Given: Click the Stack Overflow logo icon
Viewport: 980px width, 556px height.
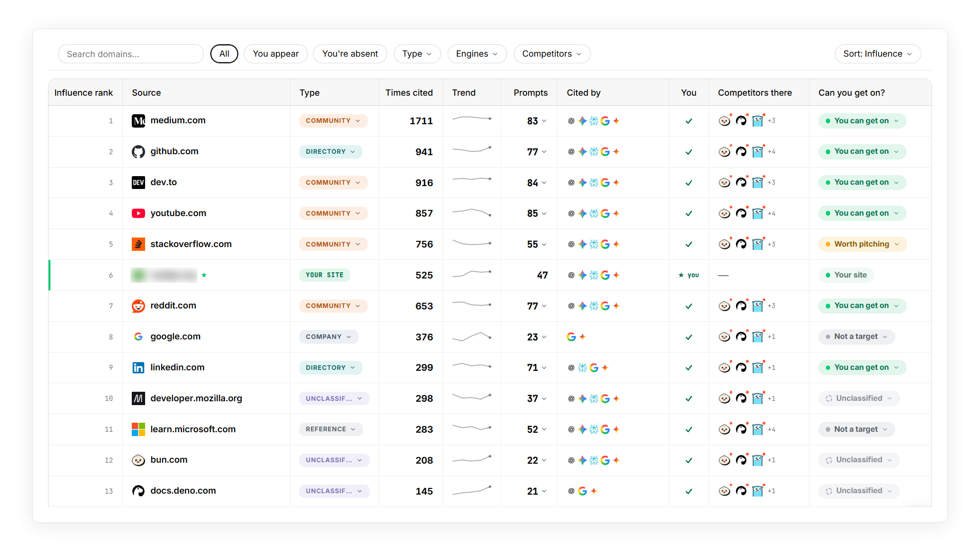Looking at the screenshot, I should tap(138, 244).
